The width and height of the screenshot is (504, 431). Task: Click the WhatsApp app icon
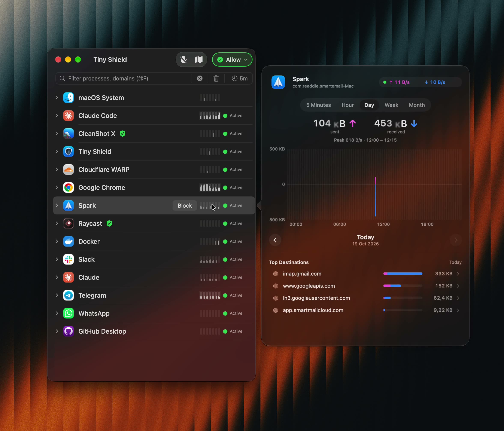click(68, 313)
